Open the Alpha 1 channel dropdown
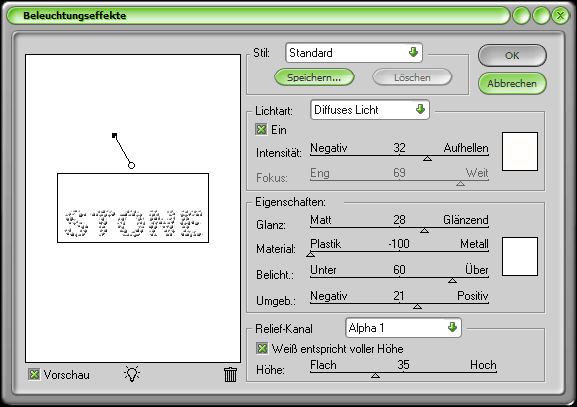This screenshot has height=407, width=577. 403,328
